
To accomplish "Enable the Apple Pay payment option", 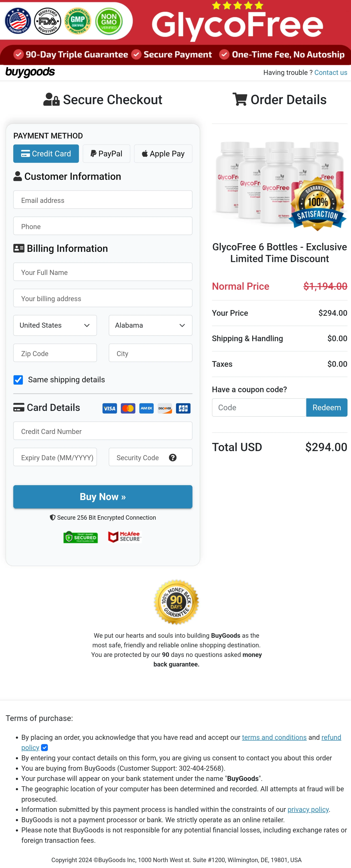I will tap(163, 153).
